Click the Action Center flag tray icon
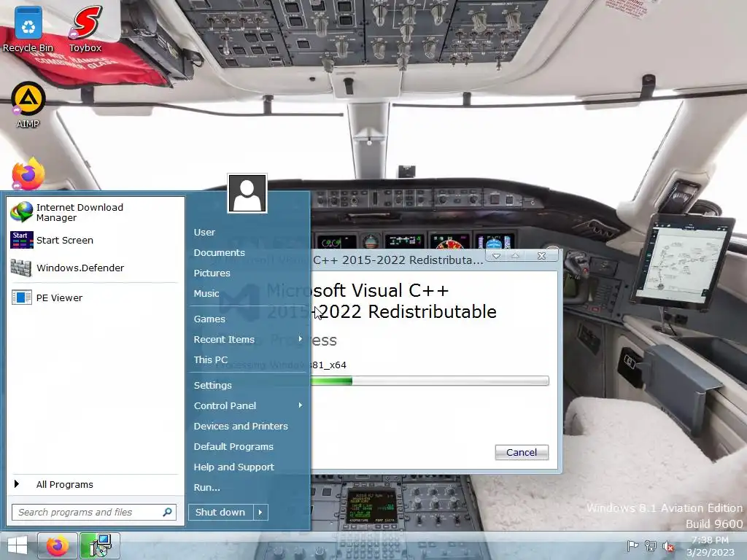The width and height of the screenshot is (747, 560). (x=632, y=545)
